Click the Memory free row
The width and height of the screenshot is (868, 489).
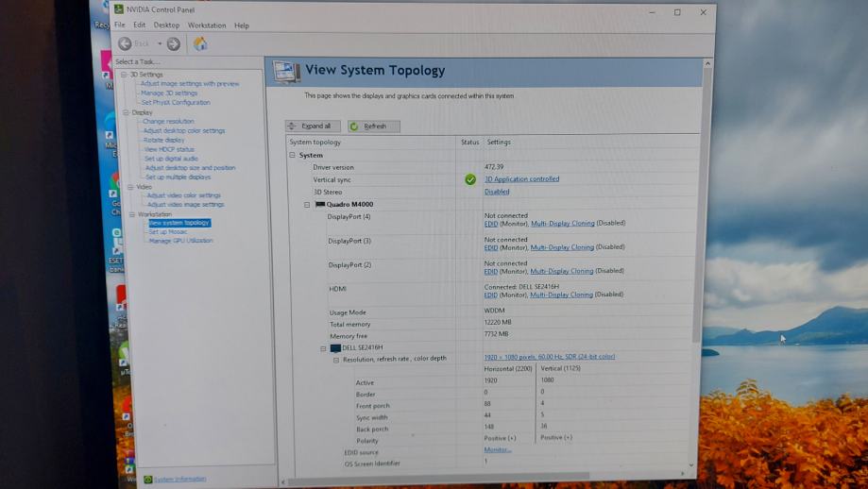tap(493, 336)
